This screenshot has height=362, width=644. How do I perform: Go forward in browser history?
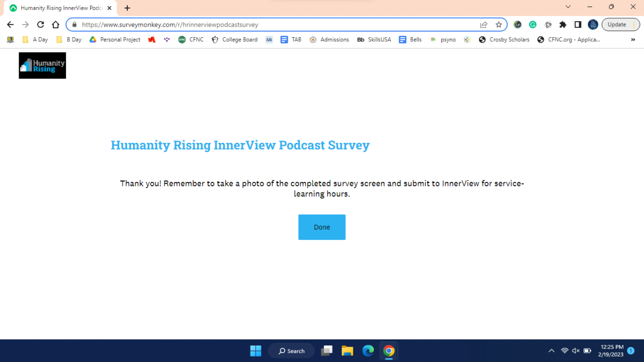click(x=25, y=25)
